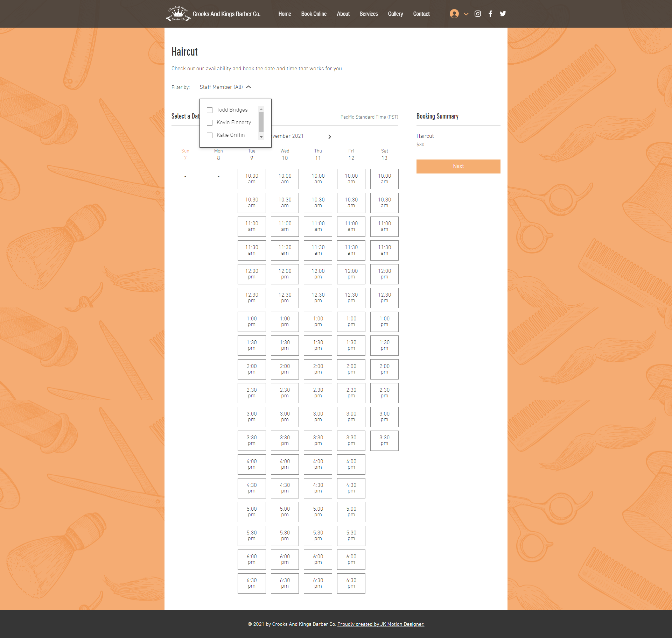Go to next week with right arrow
The height and width of the screenshot is (638, 672).
[x=329, y=137]
